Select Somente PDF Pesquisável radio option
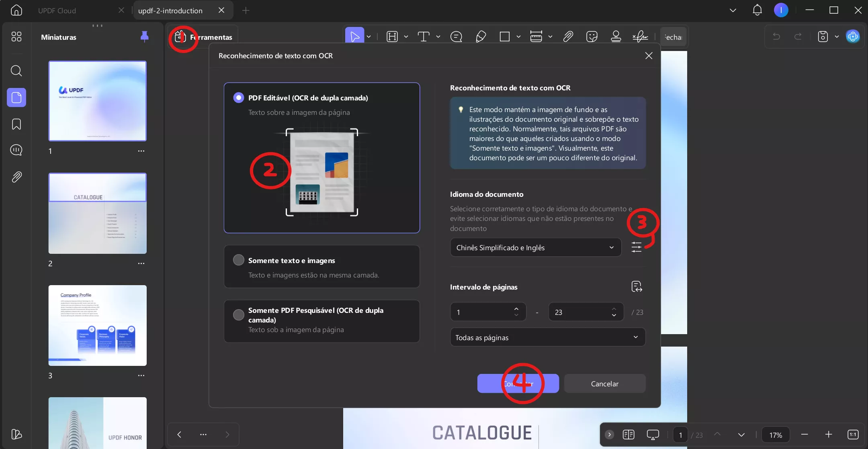This screenshot has width=868, height=449. (239, 314)
